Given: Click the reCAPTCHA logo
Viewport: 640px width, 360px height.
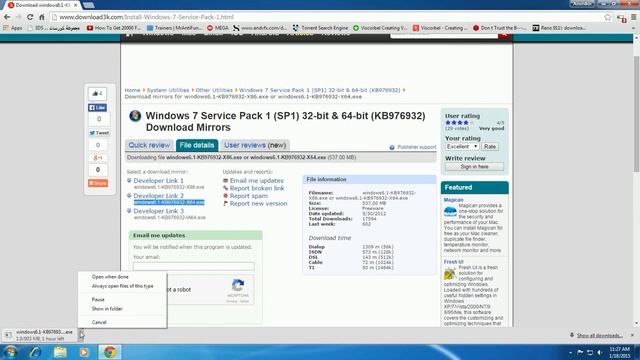Looking at the screenshot, I should click(238, 285).
